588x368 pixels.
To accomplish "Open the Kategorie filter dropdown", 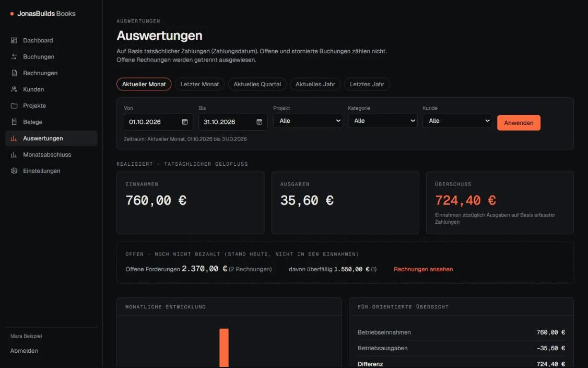I will [x=382, y=121].
